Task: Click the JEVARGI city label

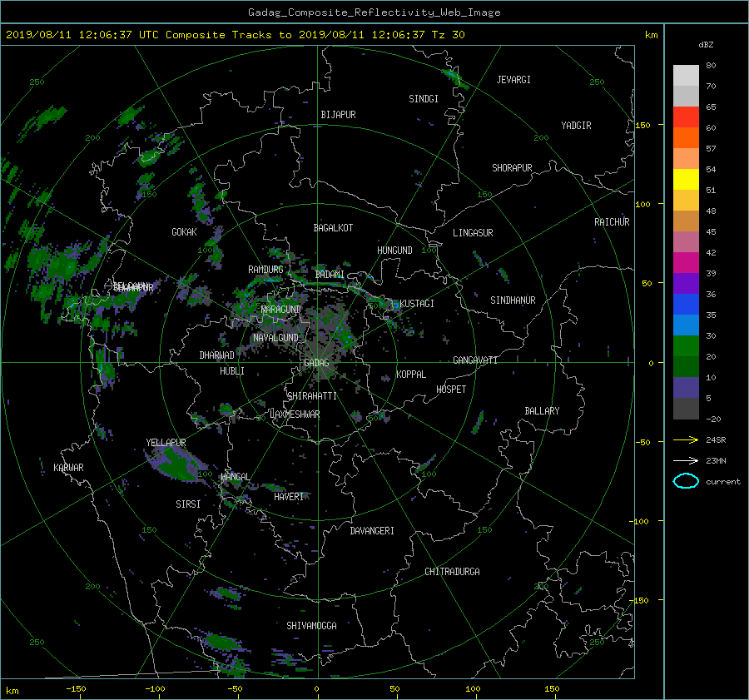Action: (x=513, y=80)
